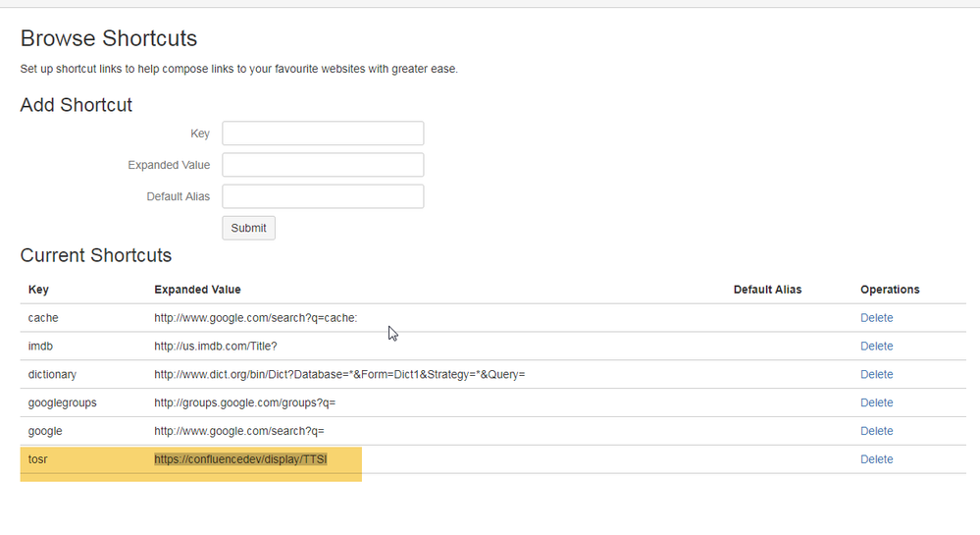This screenshot has height=535, width=980.
Task: Select the Default Alias input field
Action: (x=323, y=196)
